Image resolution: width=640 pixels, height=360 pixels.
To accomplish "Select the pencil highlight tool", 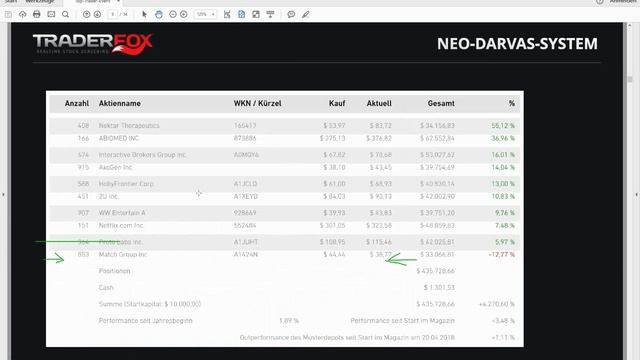I will click(x=306, y=14).
